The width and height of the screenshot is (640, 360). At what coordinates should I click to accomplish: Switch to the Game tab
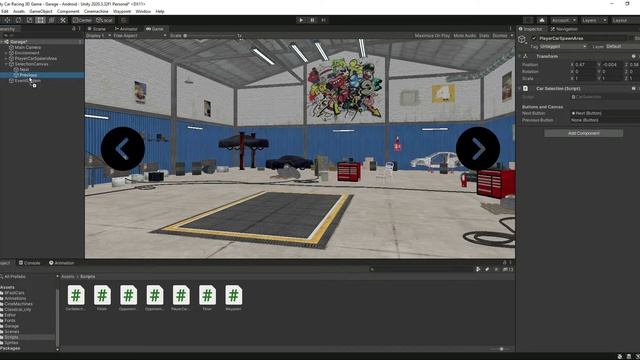(155, 29)
